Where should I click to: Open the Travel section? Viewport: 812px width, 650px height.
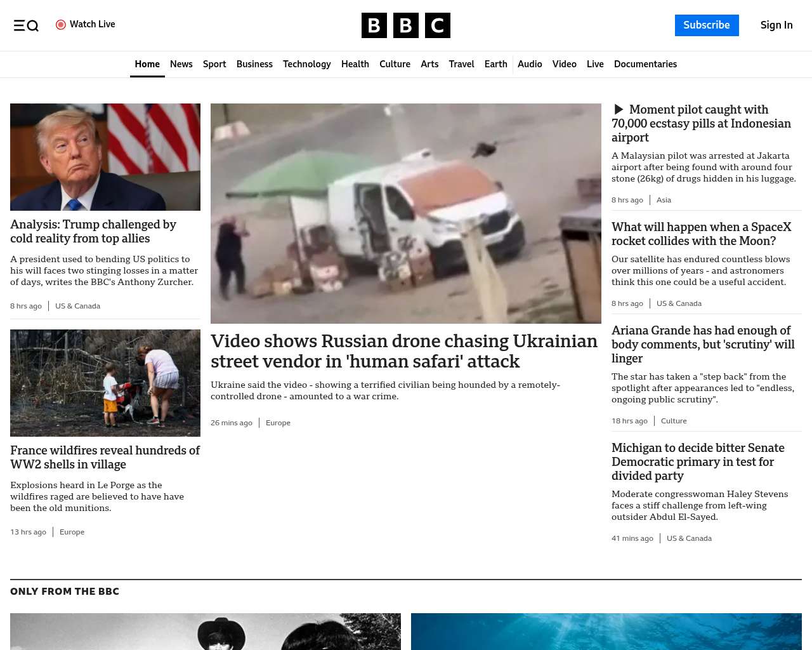[461, 64]
